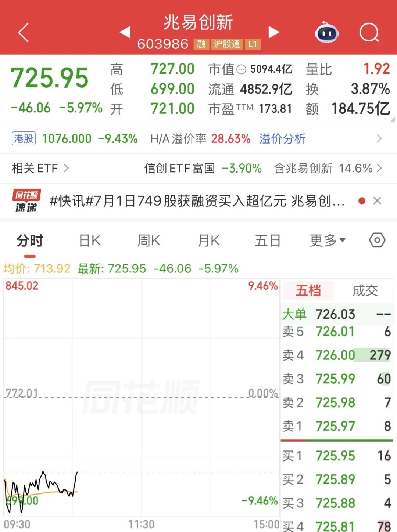Open the search magnifier icon
The image size is (397, 532).
click(x=369, y=33)
